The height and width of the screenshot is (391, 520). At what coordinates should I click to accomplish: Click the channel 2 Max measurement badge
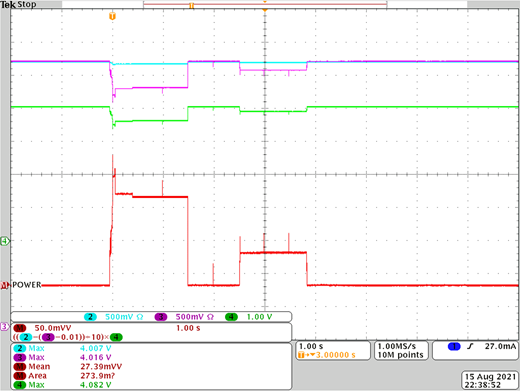point(20,348)
